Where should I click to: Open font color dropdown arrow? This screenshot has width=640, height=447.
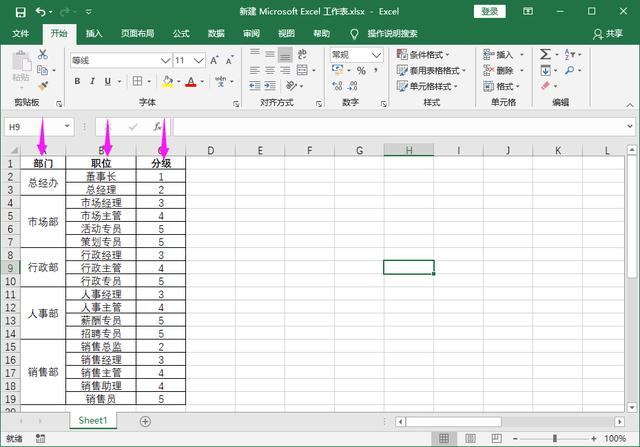coord(202,82)
